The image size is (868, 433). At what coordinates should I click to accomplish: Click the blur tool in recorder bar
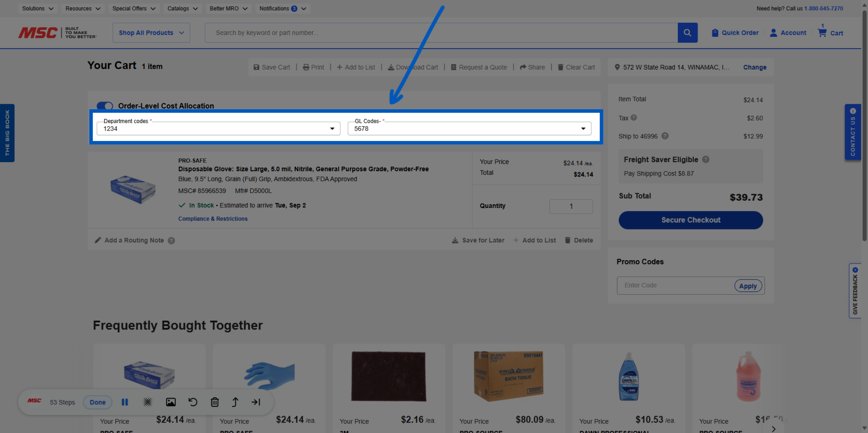(148, 402)
